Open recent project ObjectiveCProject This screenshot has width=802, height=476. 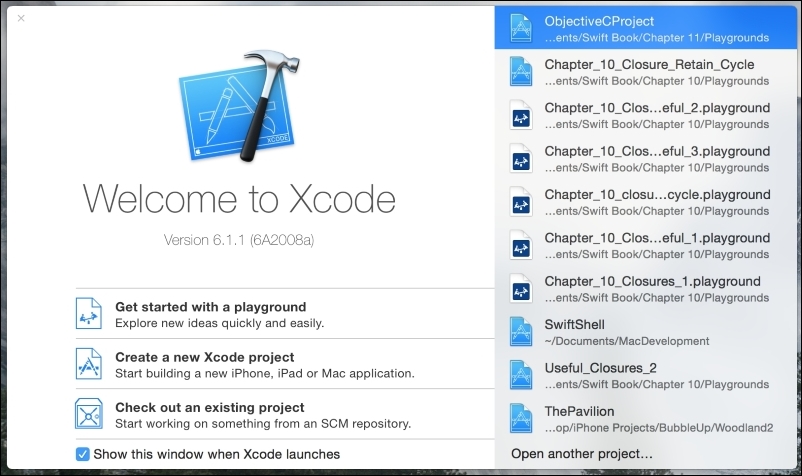tap(645, 28)
